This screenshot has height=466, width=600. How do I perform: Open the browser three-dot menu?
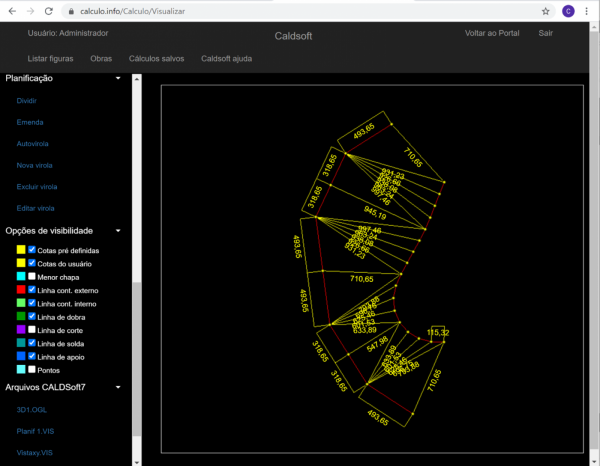tap(588, 11)
